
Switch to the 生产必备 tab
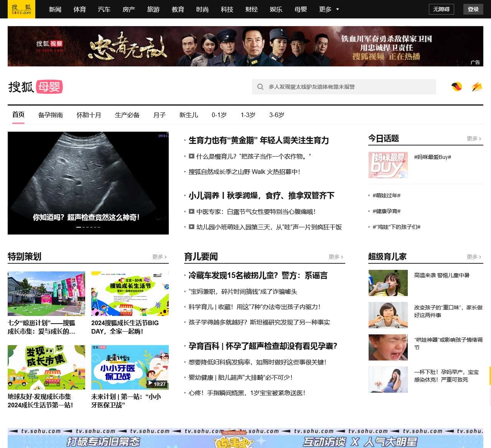click(127, 115)
